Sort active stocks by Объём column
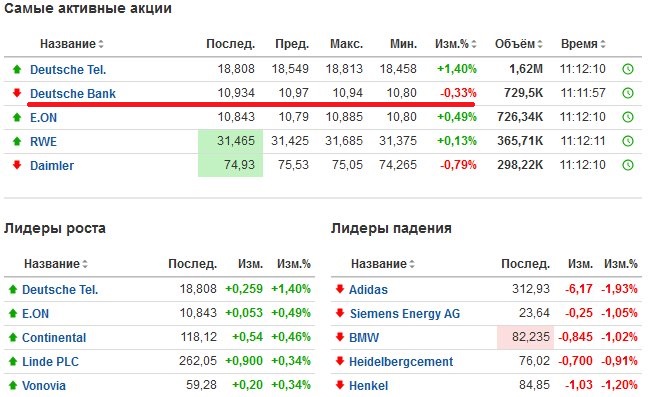 pyautogui.click(x=519, y=44)
